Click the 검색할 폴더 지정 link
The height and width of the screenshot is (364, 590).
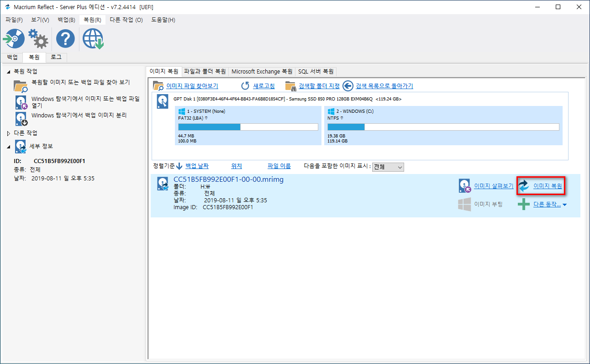click(x=319, y=86)
